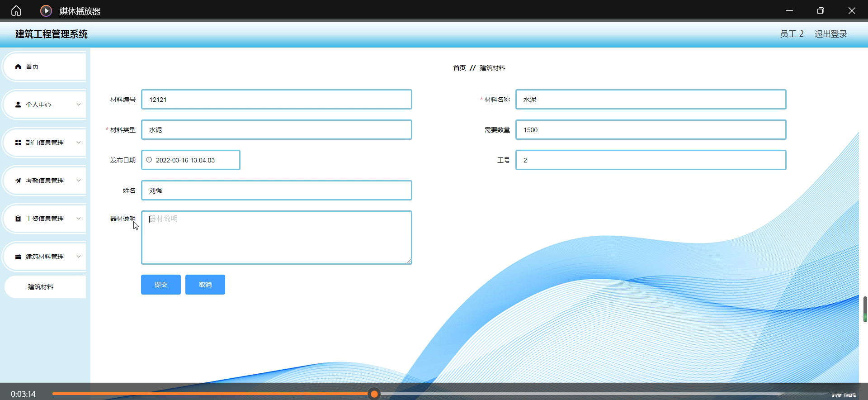This screenshot has width=868, height=400.
Task: Expand the 工资信息管理 chevron
Action: (x=79, y=219)
